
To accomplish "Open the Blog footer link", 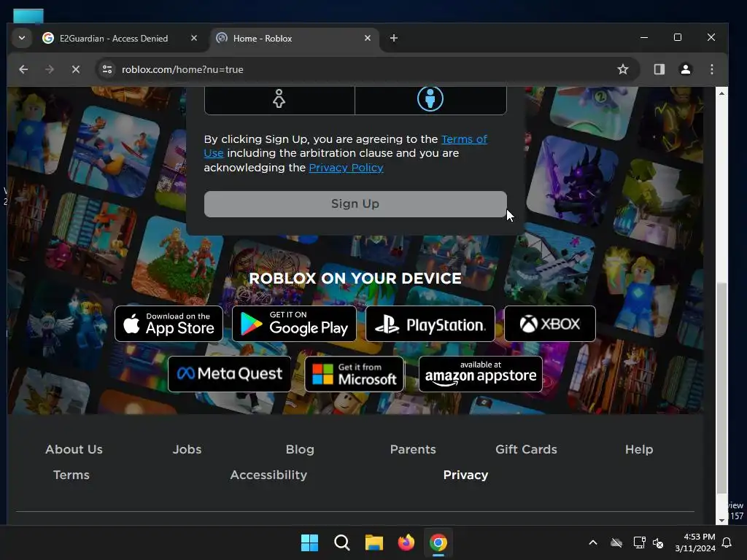I will point(300,449).
